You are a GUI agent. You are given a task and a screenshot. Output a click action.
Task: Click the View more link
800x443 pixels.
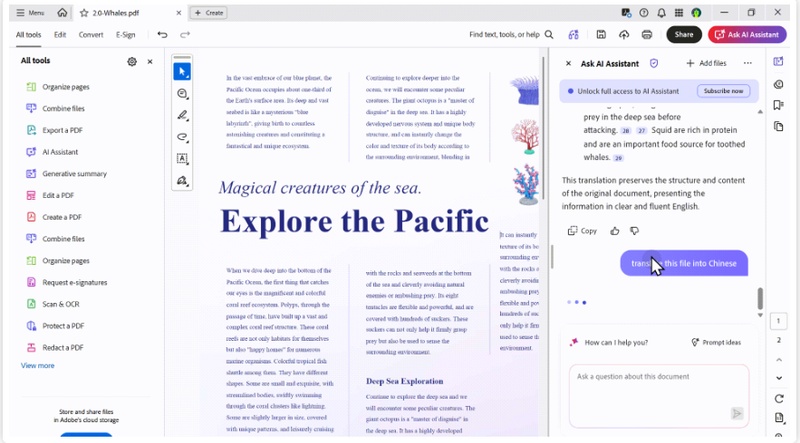coord(37,365)
